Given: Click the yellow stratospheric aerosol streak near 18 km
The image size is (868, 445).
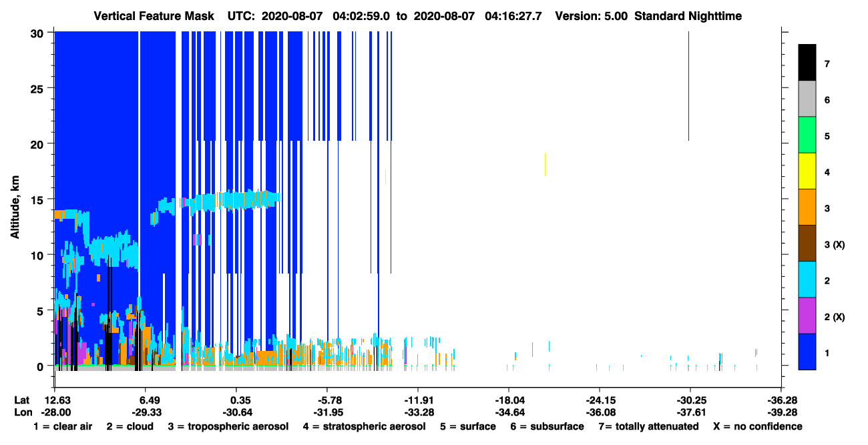Looking at the screenshot, I should [546, 164].
